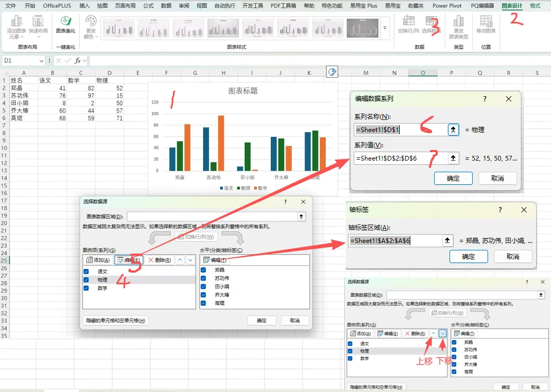551x392 pixels.
Task: Open the Name Box dropdown showing D1
Action: pyautogui.click(x=41, y=61)
